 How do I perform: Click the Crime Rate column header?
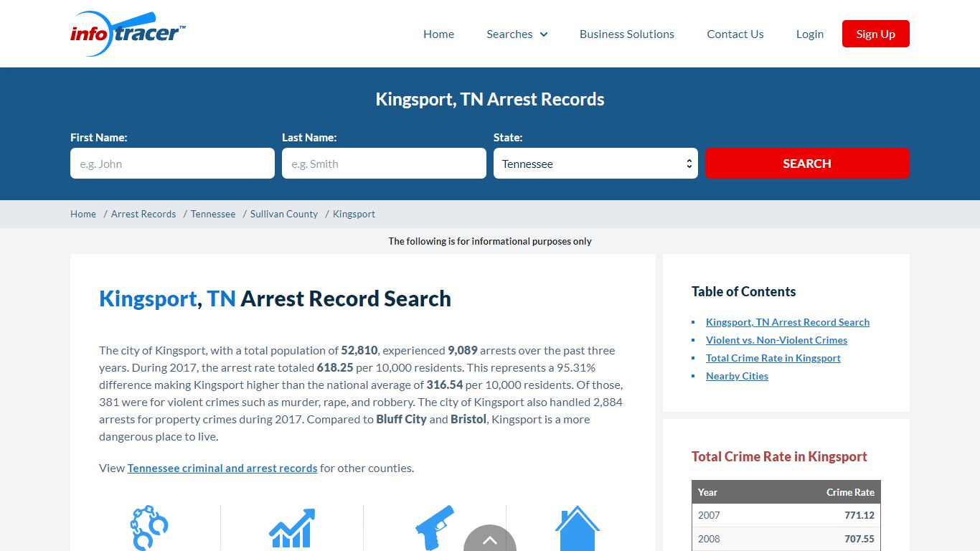(x=850, y=492)
